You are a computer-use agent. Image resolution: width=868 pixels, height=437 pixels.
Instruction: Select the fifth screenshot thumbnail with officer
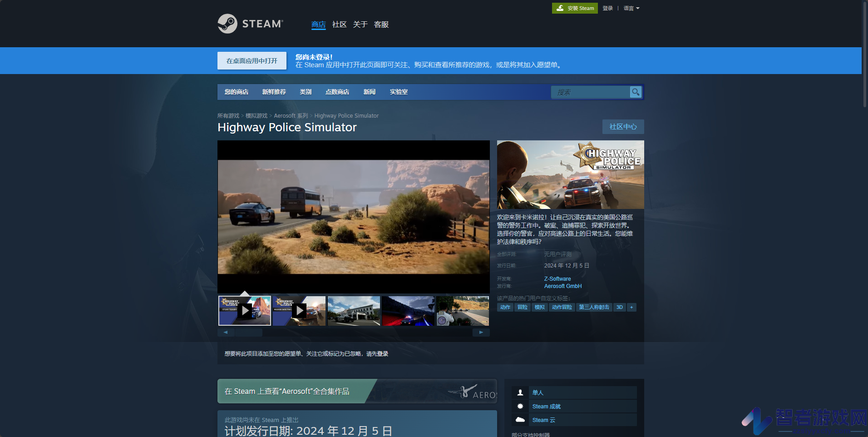[x=463, y=311]
